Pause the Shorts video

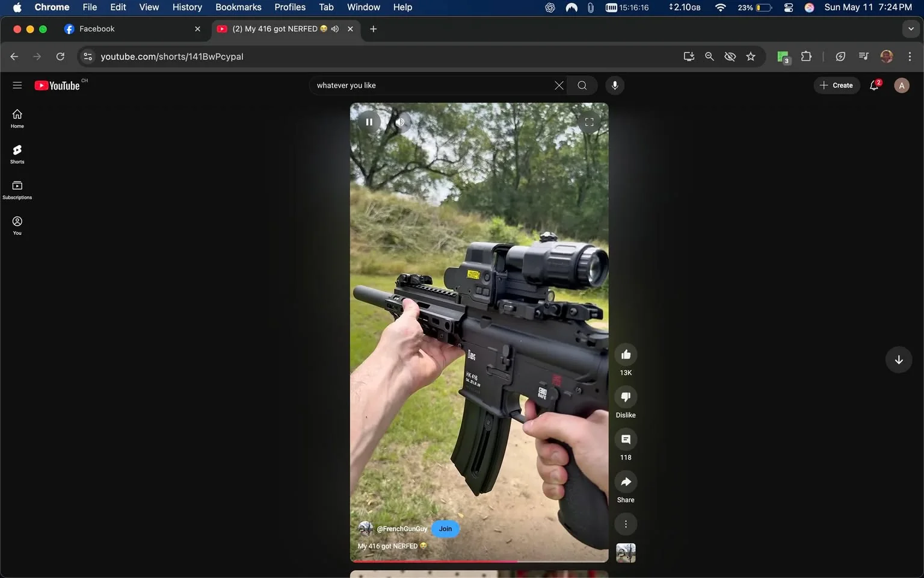369,122
